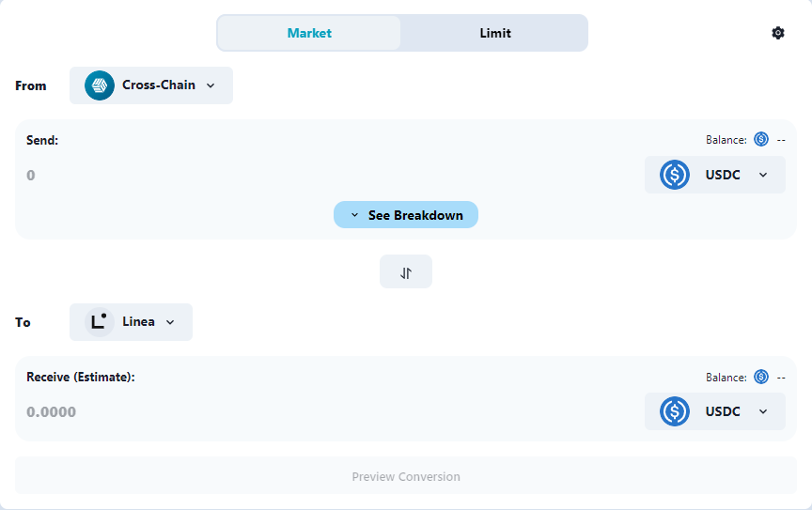Click the chevron beside Cross-Chain
The width and height of the screenshot is (812, 510).
(x=211, y=85)
